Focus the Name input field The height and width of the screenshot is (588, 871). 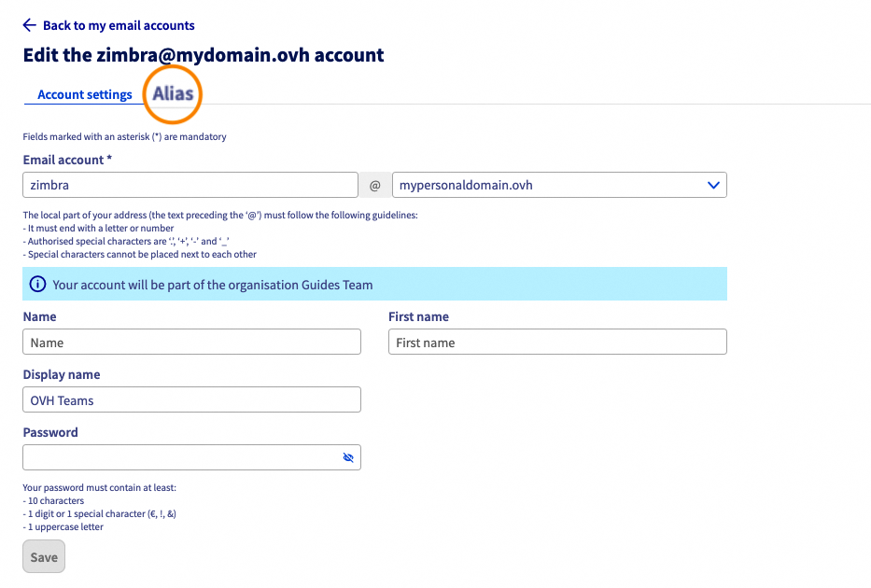(x=191, y=343)
